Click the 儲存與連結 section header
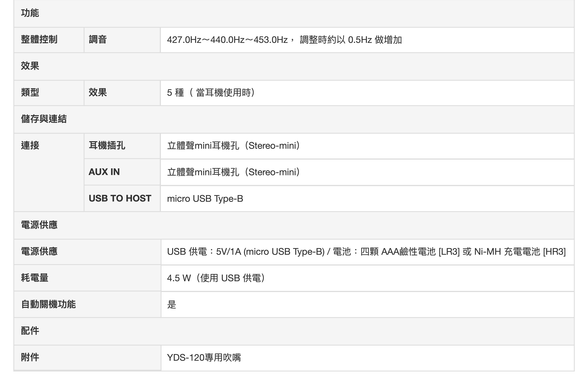 pos(44,119)
